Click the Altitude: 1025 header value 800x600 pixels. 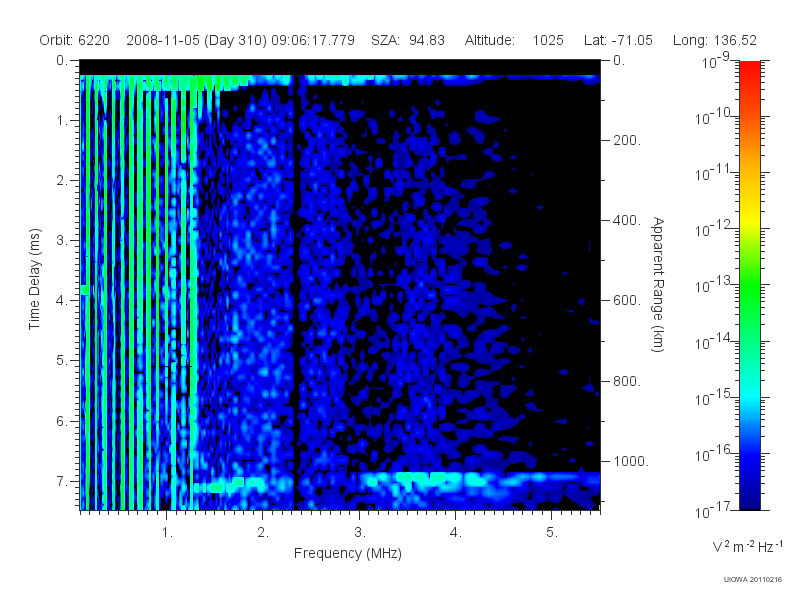[x=514, y=40]
